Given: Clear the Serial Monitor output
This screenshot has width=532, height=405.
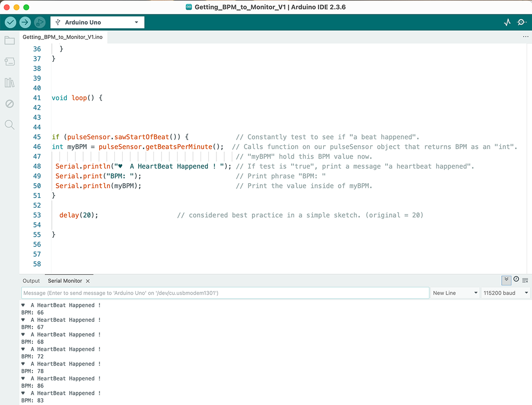Looking at the screenshot, I should pyautogui.click(x=525, y=280).
